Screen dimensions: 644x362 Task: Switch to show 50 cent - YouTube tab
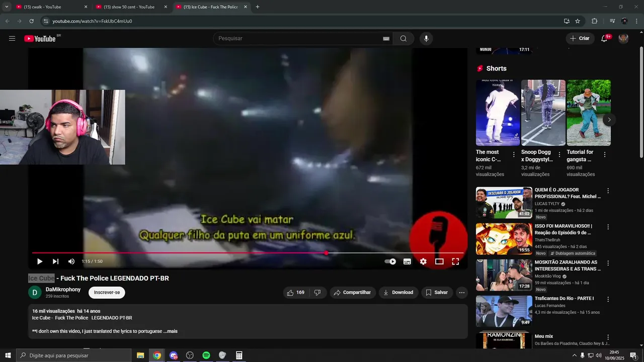[128, 7]
